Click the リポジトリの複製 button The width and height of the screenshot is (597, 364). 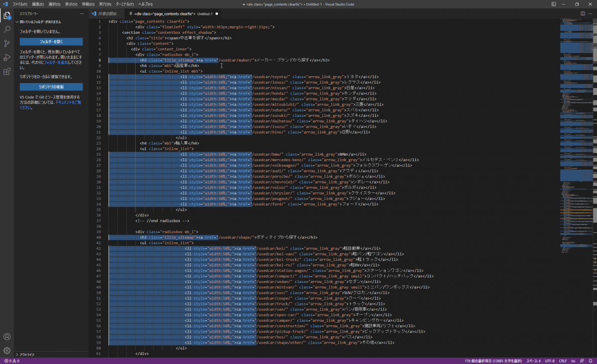pyautogui.click(x=51, y=87)
